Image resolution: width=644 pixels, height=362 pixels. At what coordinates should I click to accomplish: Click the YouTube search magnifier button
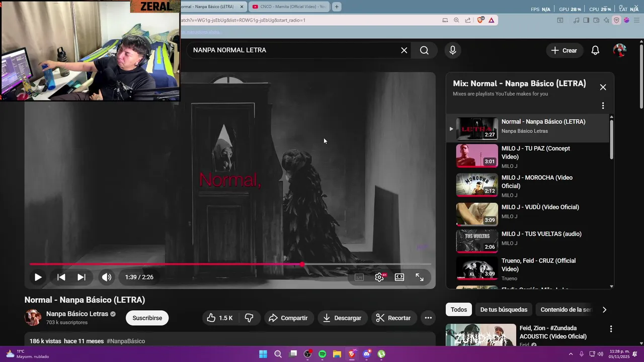coord(424,50)
